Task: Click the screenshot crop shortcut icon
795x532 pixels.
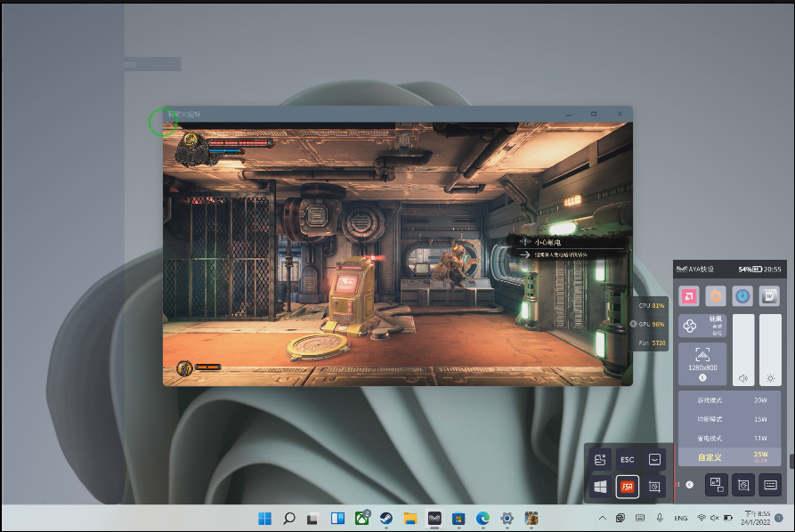Action: (654, 487)
